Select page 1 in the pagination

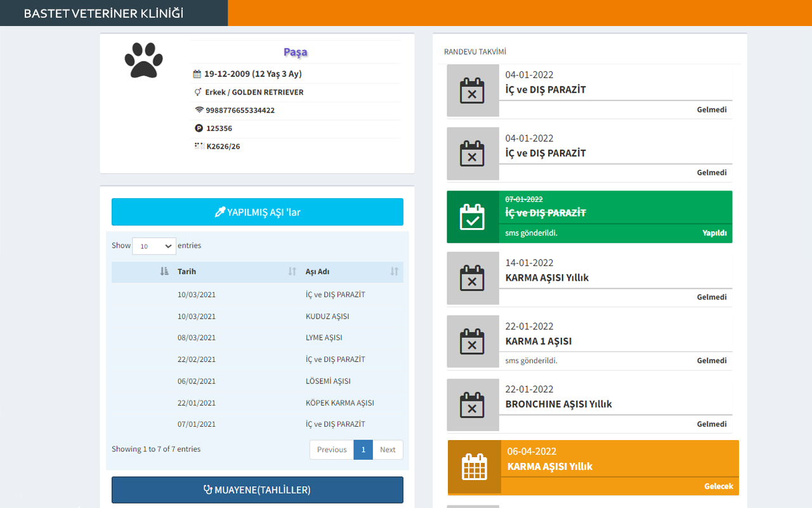[x=363, y=450]
